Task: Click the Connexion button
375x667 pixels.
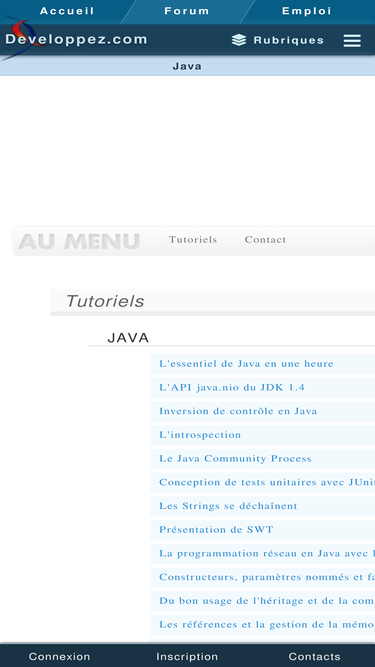Action: coord(60,656)
